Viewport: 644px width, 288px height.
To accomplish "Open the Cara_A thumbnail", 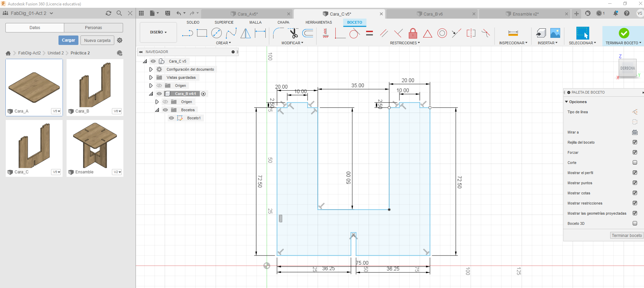I will click(x=34, y=88).
